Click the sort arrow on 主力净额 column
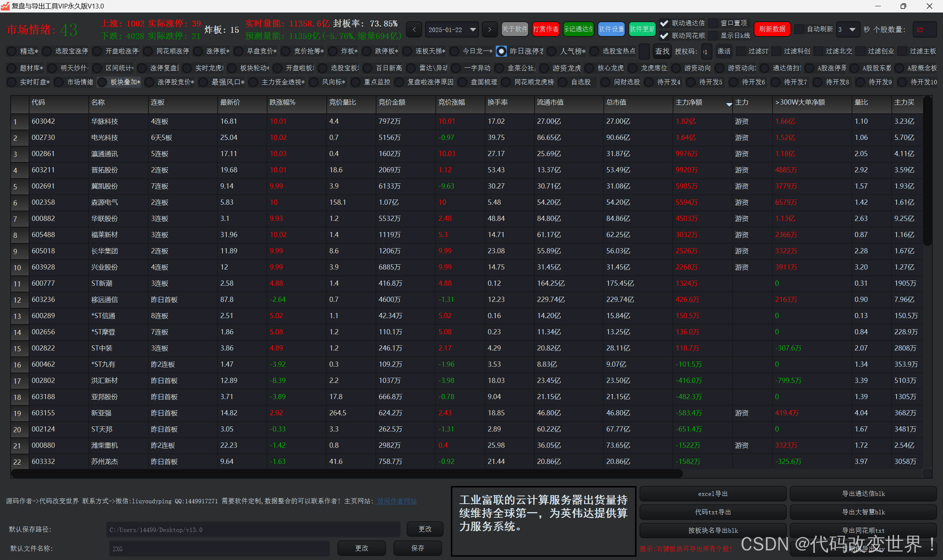 coord(729,104)
